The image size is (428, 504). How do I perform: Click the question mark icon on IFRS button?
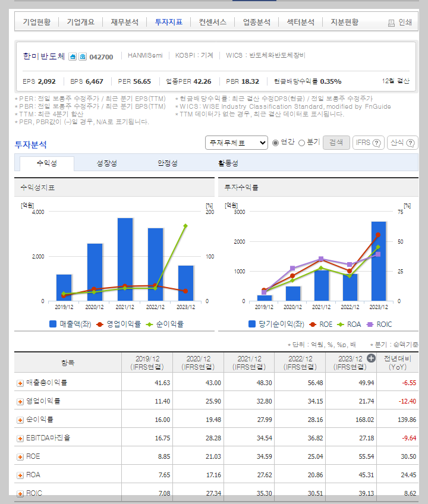tap(376, 143)
